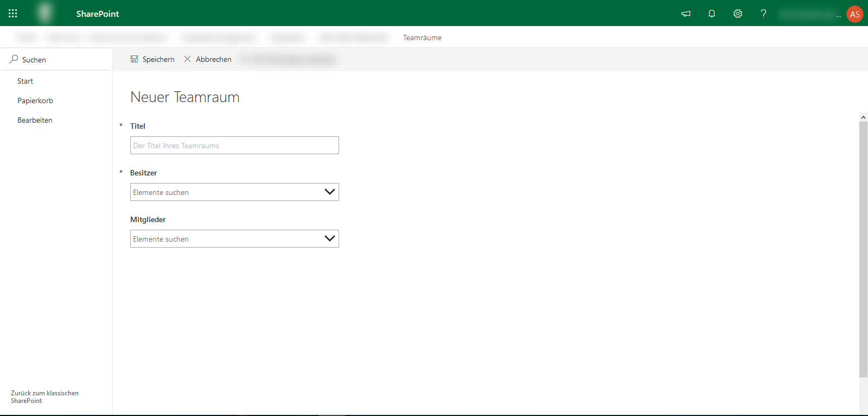Open the settings gear icon
Image resolution: width=868 pixels, height=416 pixels.
point(738,14)
